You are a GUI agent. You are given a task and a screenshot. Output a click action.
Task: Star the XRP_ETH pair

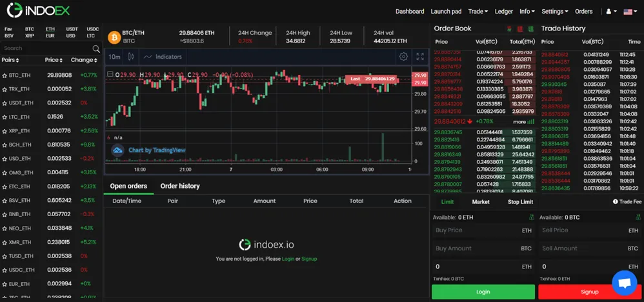[5, 131]
